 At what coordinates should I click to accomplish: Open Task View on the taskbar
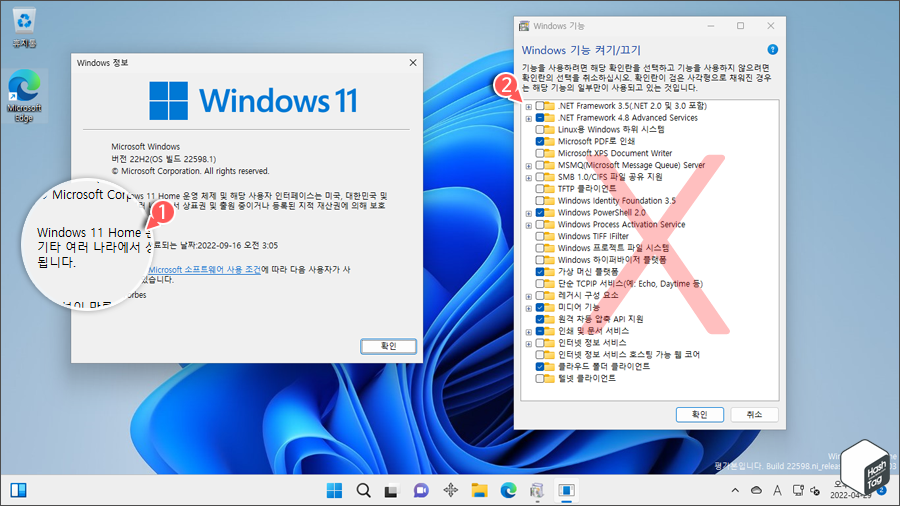point(391,491)
